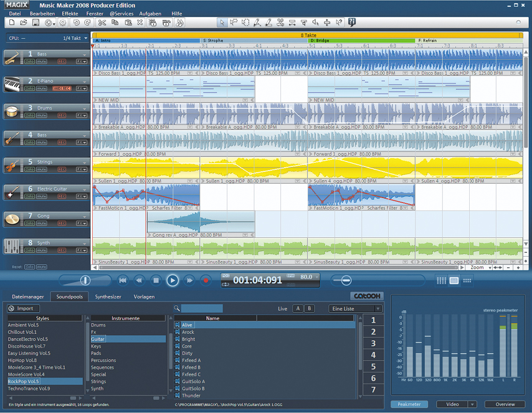Click the arranger horizontal scrollbar
Image resolution: width=532 pixels, height=413 pixels.
click(278, 268)
